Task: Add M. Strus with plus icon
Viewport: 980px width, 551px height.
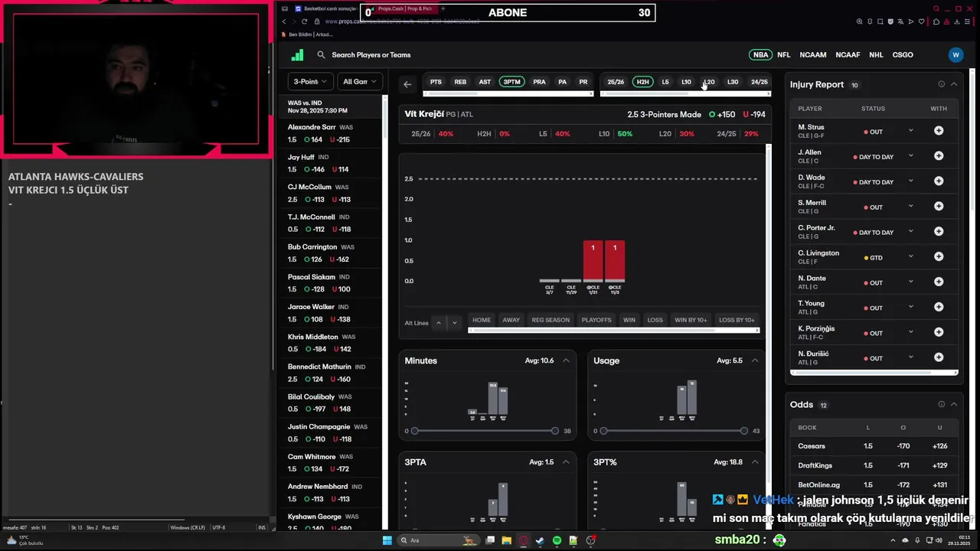Action: (x=939, y=131)
